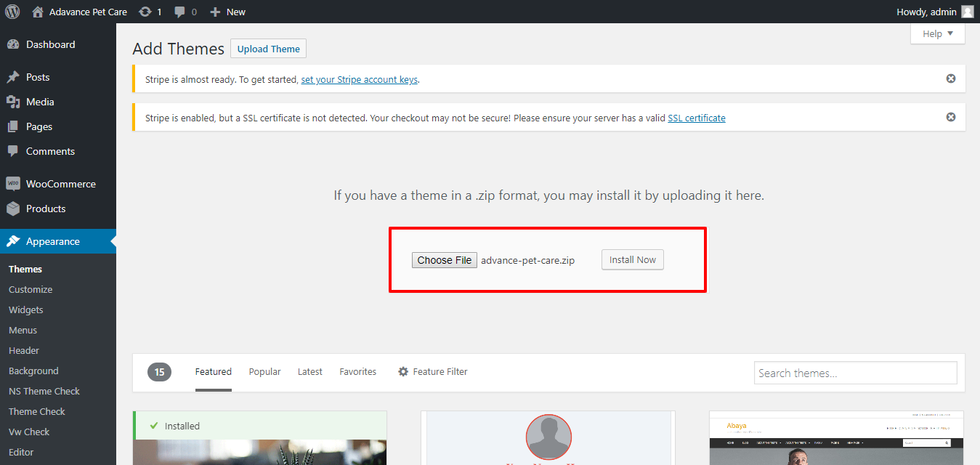Open Products from the sidebar
Viewport: 980px width, 465px height.
click(45, 209)
